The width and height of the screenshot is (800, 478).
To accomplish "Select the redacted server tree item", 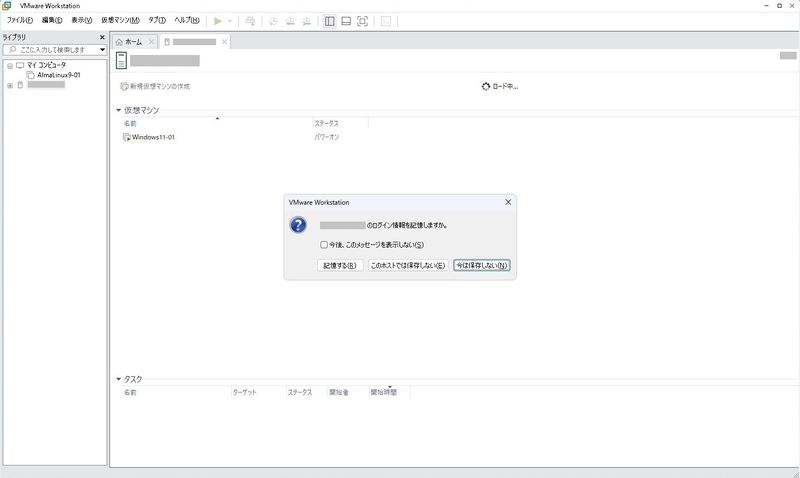I will pos(46,85).
